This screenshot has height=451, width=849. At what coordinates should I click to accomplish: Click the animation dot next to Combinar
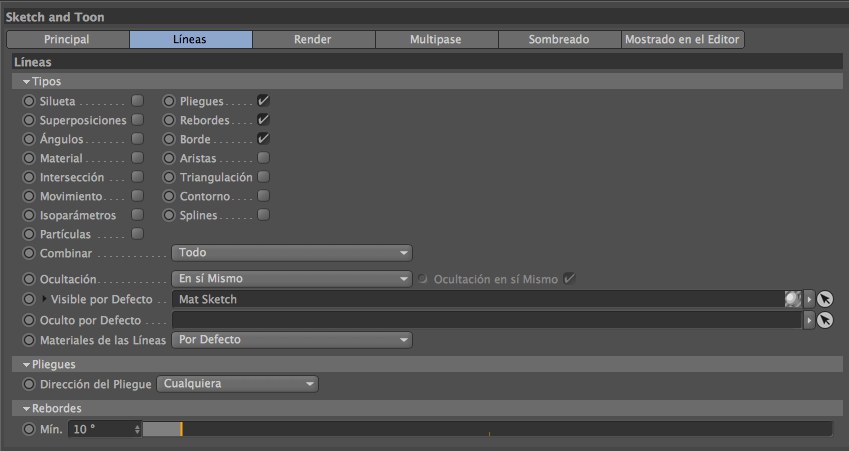click(28, 253)
